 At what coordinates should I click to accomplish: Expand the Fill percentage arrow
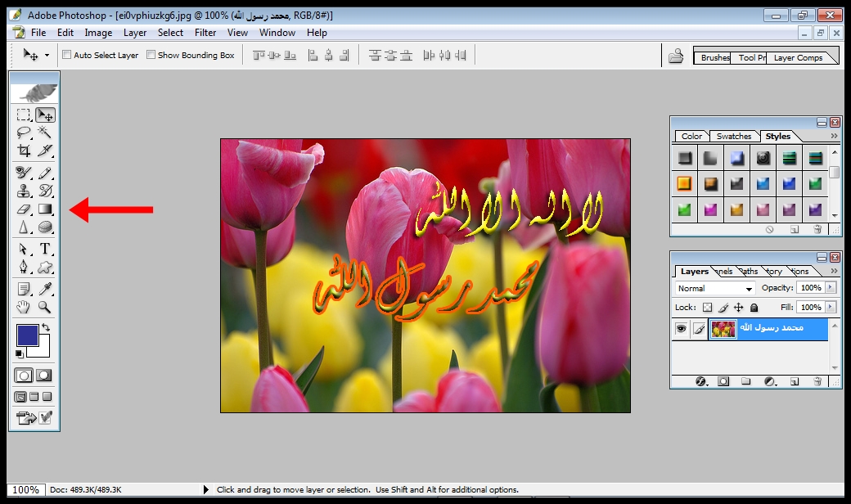(x=831, y=308)
